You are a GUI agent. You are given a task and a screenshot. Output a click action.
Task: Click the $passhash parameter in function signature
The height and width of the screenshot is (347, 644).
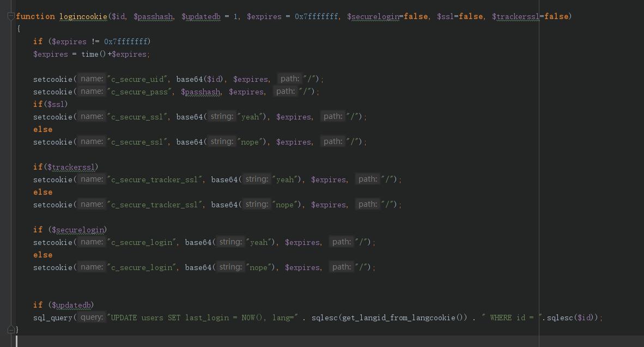[153, 16]
